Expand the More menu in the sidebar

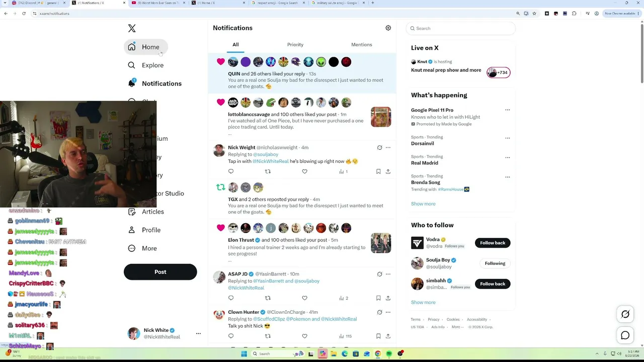click(x=142, y=248)
